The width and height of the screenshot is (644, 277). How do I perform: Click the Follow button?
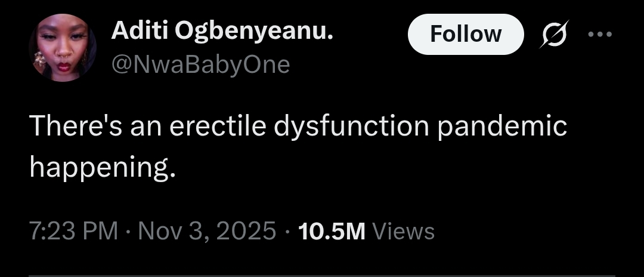[x=465, y=34]
